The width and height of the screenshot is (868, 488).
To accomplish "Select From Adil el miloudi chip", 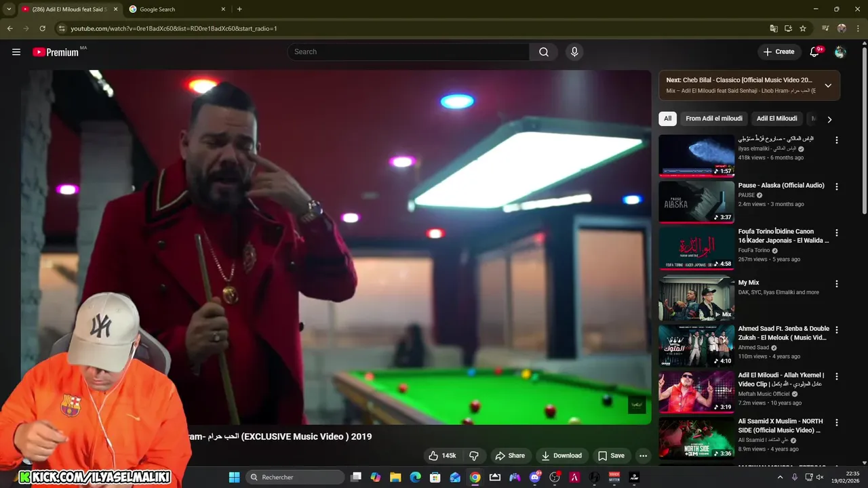I will click(714, 119).
